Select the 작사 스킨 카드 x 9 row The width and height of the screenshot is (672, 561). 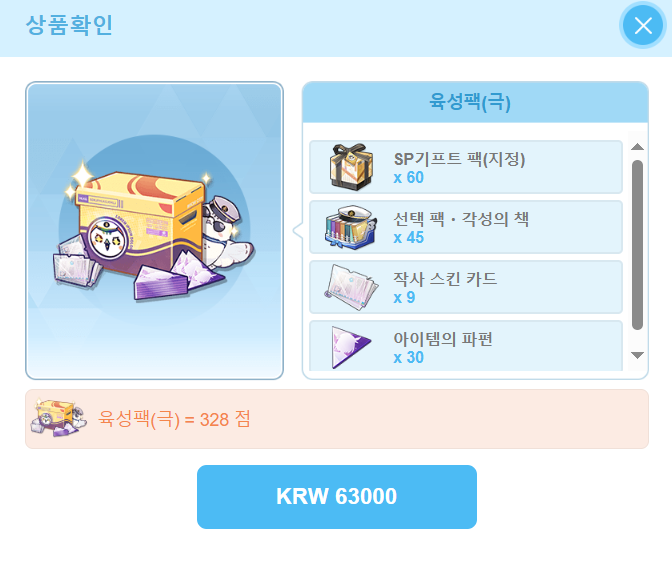466,287
